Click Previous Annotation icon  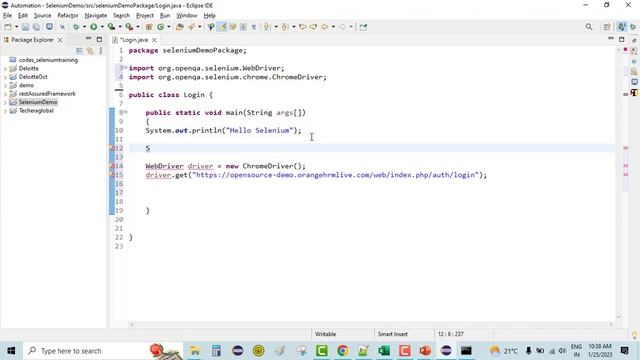[285, 27]
